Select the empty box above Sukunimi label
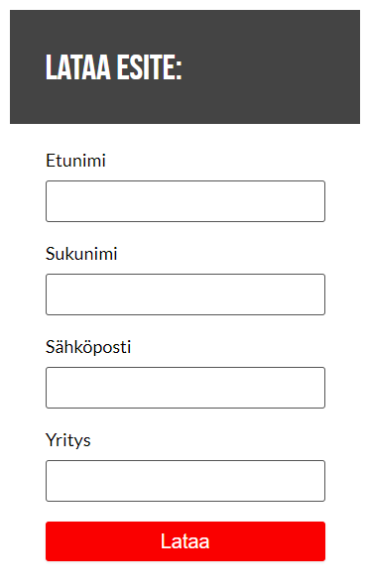Image resolution: width=369 pixels, height=588 pixels. point(185,201)
